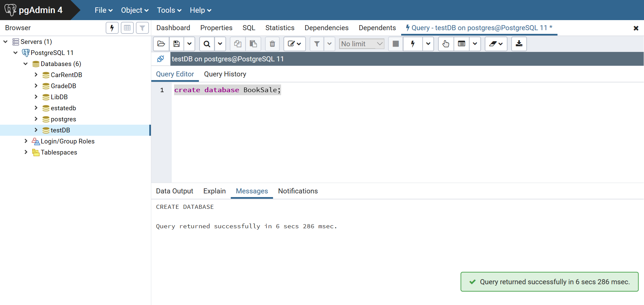644x305 pixels.
Task: Open the Save options dropdown arrow
Action: pyautogui.click(x=189, y=44)
